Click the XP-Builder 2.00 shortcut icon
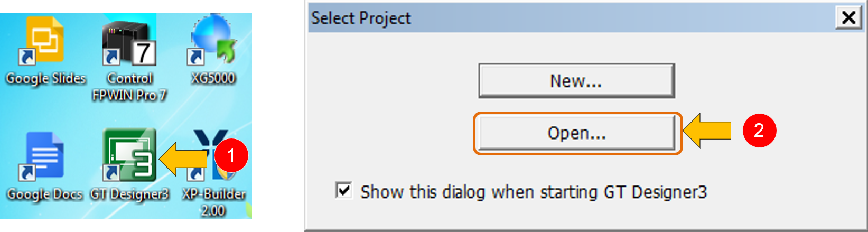 pos(213,155)
